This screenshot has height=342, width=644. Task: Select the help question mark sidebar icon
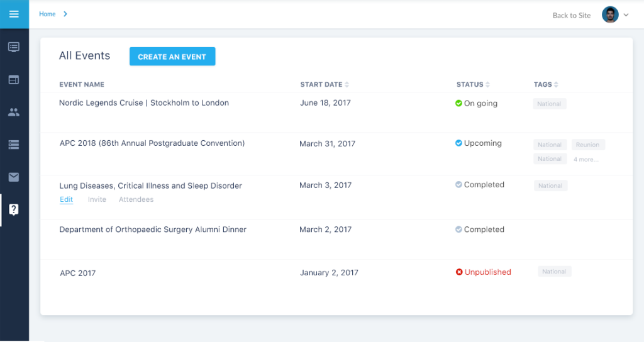(14, 210)
